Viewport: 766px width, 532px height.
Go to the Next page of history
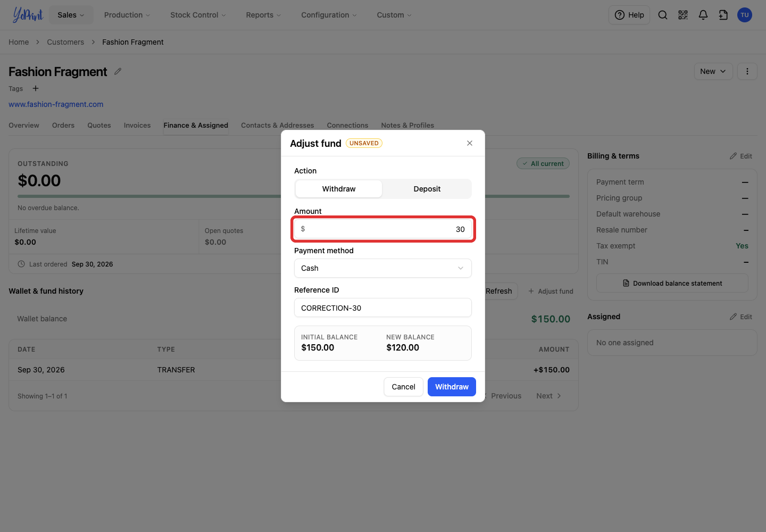click(x=548, y=396)
